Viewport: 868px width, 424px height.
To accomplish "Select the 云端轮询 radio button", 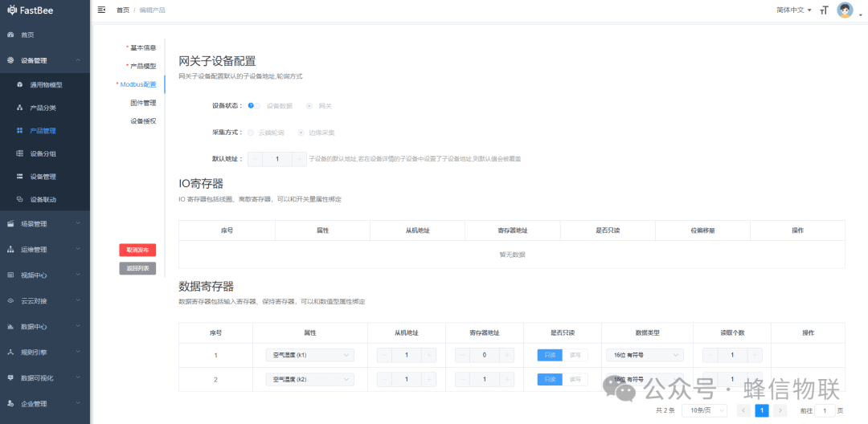I will [251, 132].
